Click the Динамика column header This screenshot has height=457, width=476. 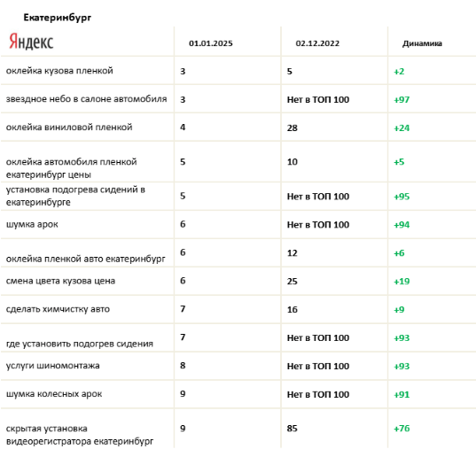tap(422, 43)
